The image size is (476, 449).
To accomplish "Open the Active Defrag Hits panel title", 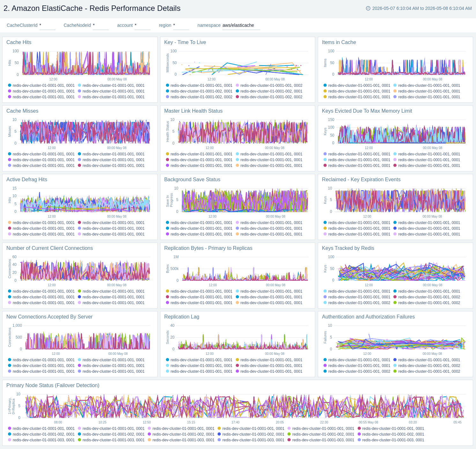I will [27, 179].
